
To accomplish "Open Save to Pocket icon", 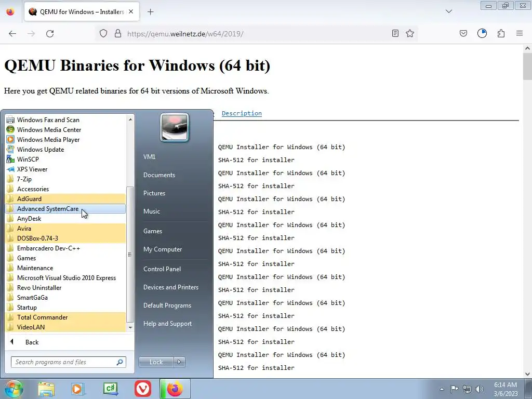I will [x=463, y=33].
